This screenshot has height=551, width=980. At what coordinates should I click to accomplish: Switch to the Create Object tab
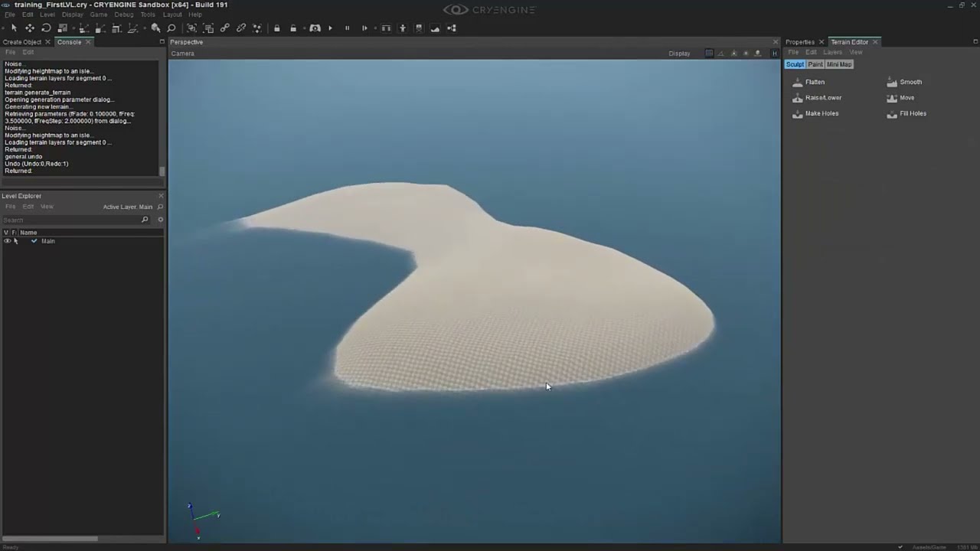click(22, 42)
